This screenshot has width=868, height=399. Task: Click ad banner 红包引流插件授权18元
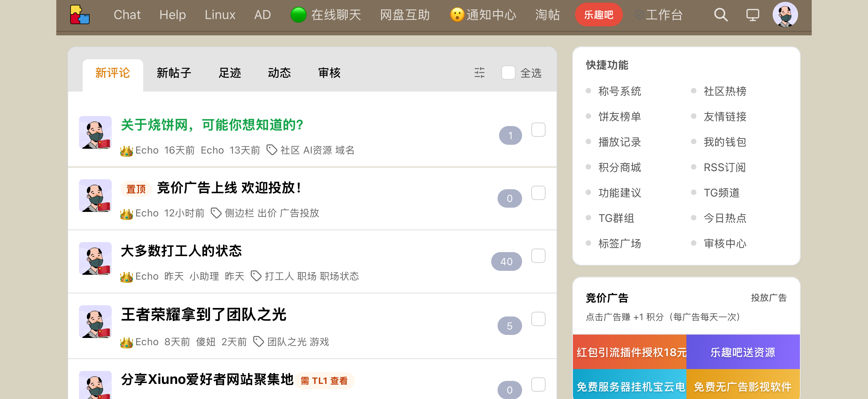click(x=630, y=352)
